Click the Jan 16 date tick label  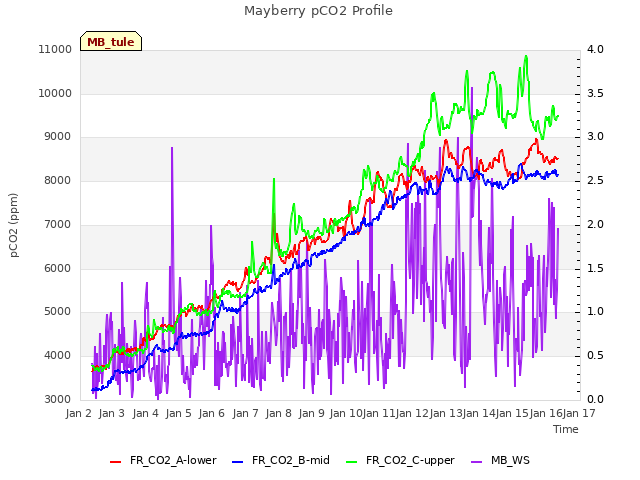546,413
